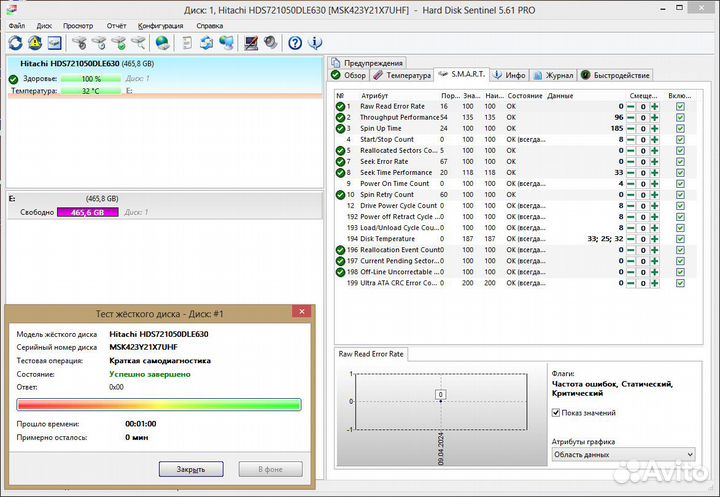Select the Seek Error Rate attribute row
This screenshot has width=720, height=497.
click(385, 161)
